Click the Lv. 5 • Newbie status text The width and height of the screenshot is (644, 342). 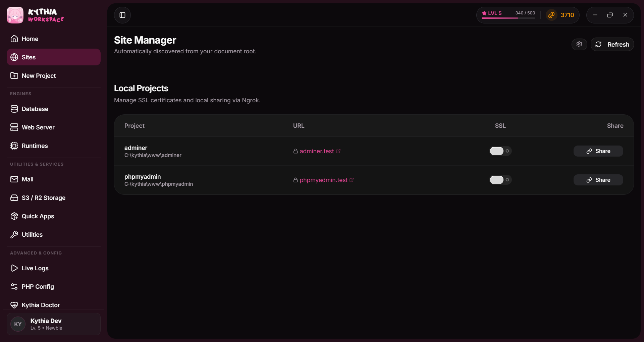[46, 328]
